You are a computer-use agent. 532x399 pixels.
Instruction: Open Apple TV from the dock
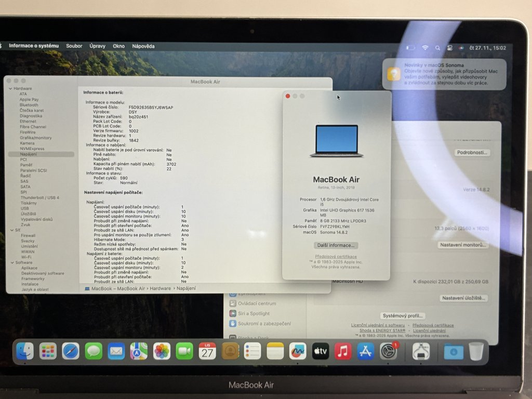tap(321, 351)
